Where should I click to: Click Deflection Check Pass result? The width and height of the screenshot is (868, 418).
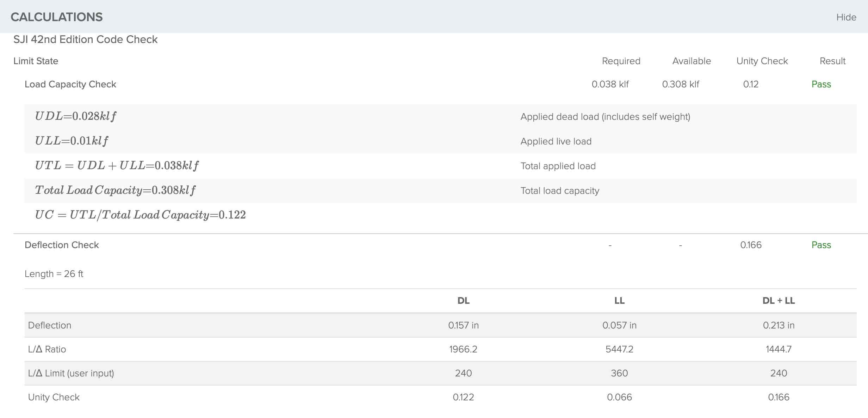821,245
